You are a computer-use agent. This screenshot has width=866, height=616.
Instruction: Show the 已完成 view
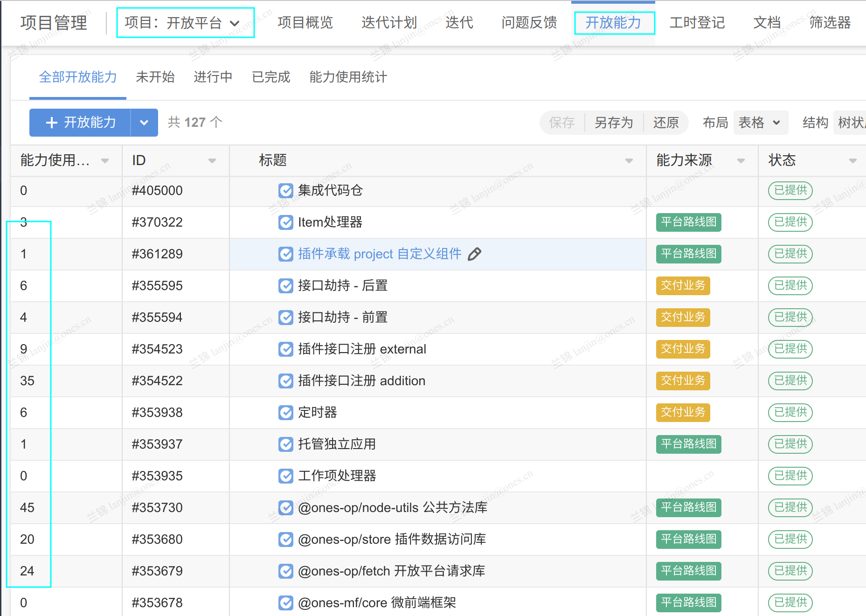271,77
